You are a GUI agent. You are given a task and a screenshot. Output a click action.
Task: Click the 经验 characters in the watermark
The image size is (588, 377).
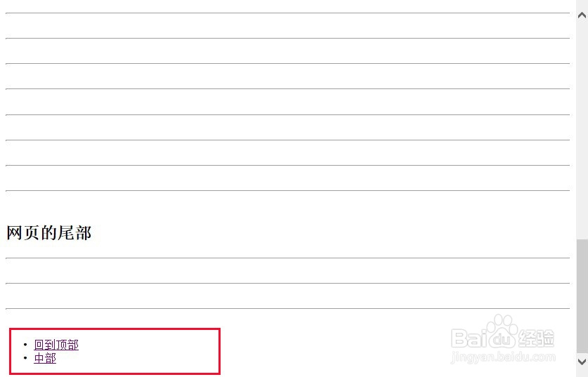coord(537,338)
